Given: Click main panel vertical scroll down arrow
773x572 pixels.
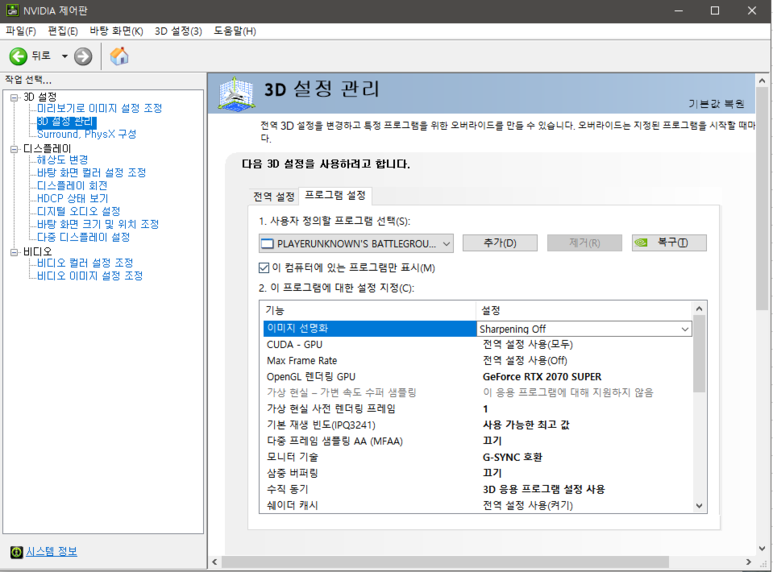Looking at the screenshot, I should [762, 548].
